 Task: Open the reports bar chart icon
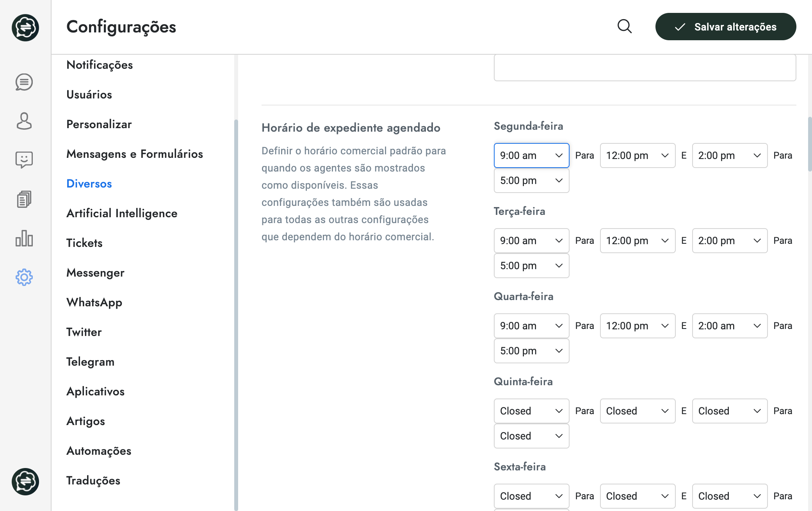tap(24, 238)
